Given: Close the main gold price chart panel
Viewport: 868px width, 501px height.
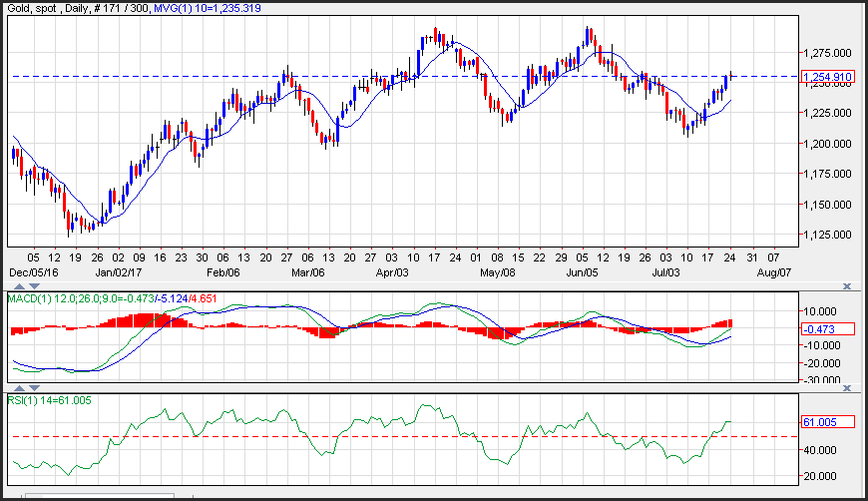Looking at the screenshot, I should tap(846, 7).
